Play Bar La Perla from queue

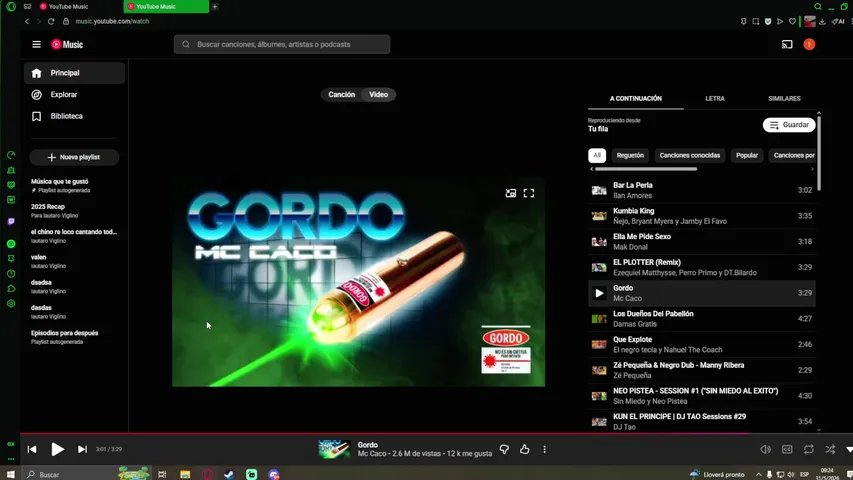click(x=701, y=190)
